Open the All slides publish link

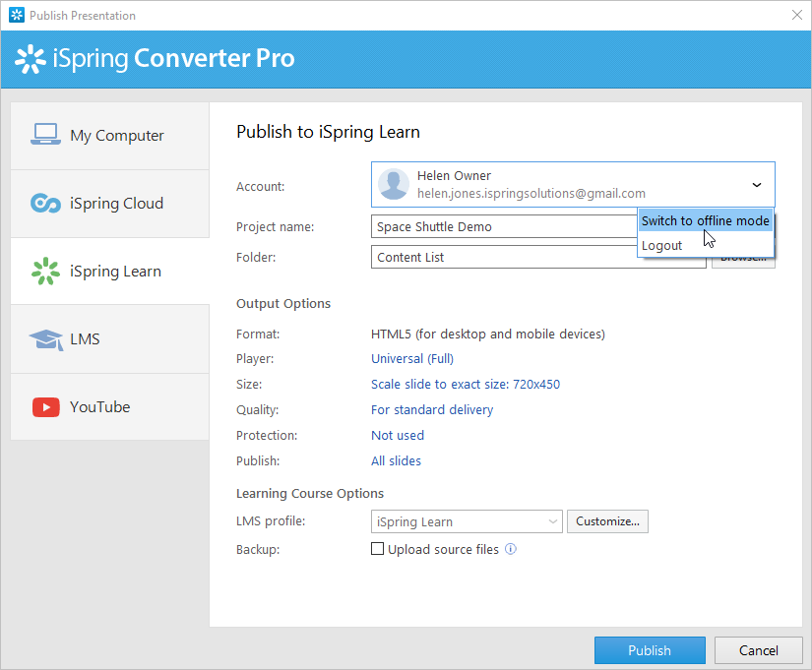click(x=396, y=460)
